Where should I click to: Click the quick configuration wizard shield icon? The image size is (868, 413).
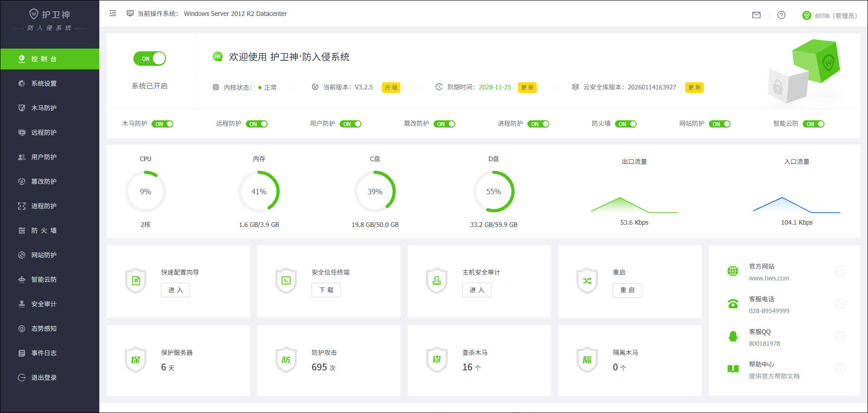(x=136, y=281)
